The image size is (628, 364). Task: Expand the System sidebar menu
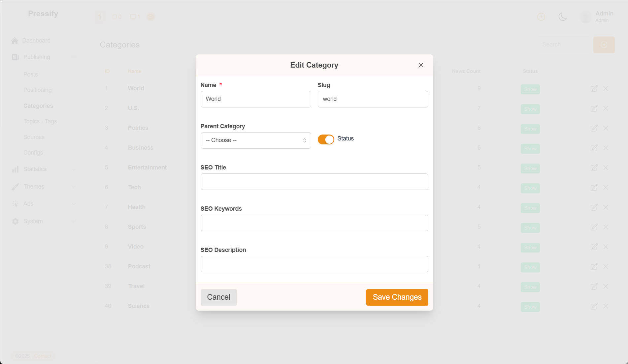[x=33, y=221]
